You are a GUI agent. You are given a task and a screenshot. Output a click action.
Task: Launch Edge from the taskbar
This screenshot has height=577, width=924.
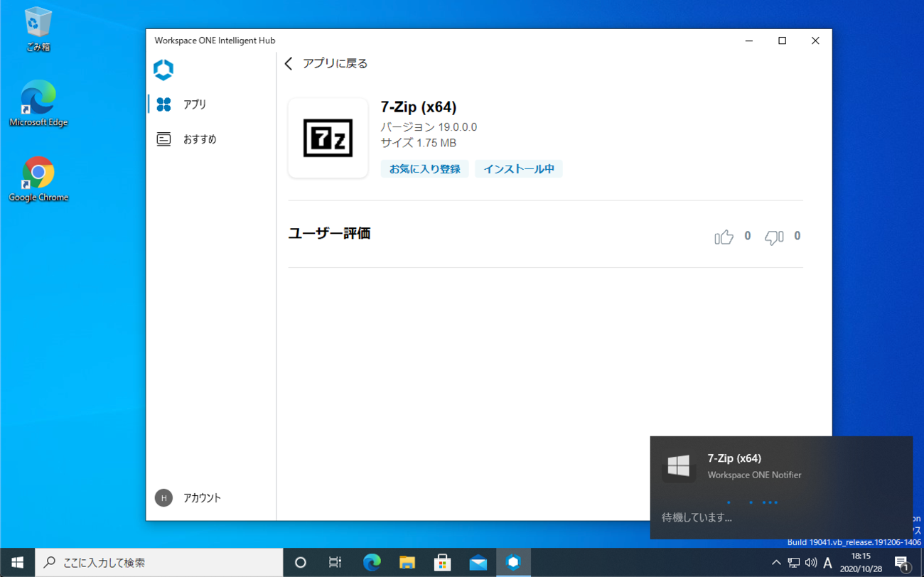372,562
